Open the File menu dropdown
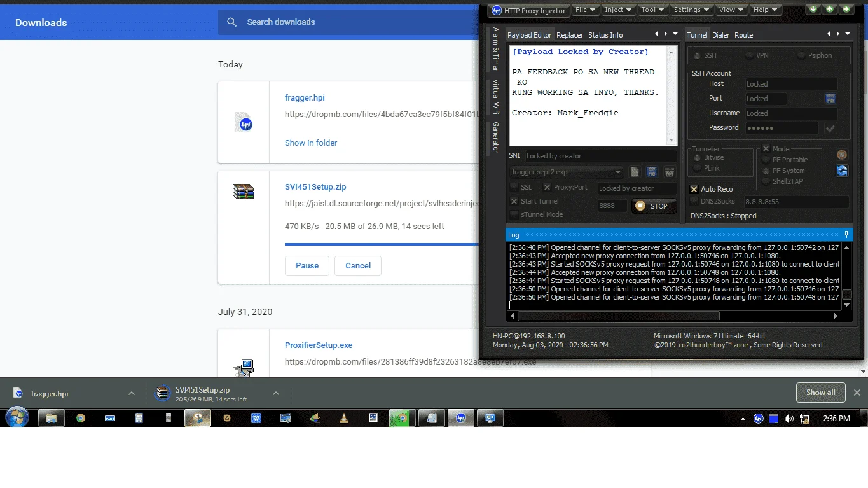Viewport: 868px width, 488px height. pos(585,10)
